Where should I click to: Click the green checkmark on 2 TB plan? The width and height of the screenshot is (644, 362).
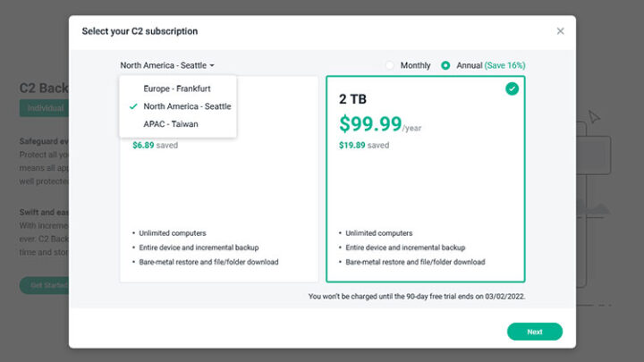512,88
